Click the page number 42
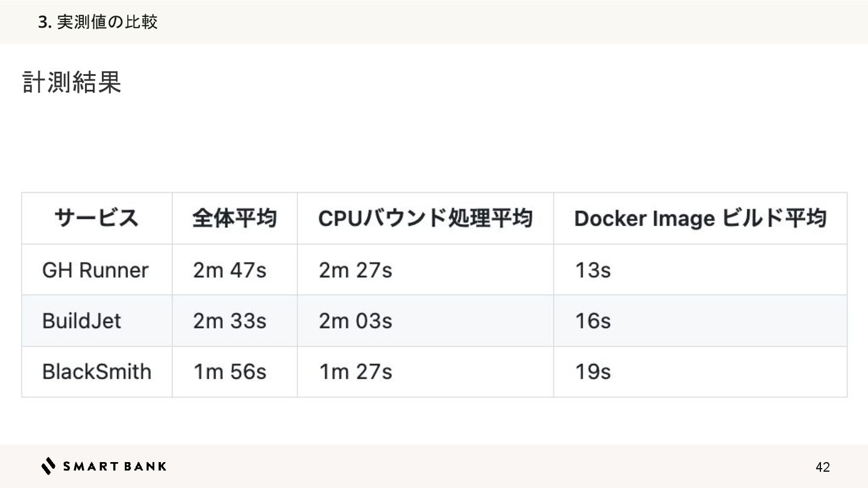868x488 pixels. point(822,467)
